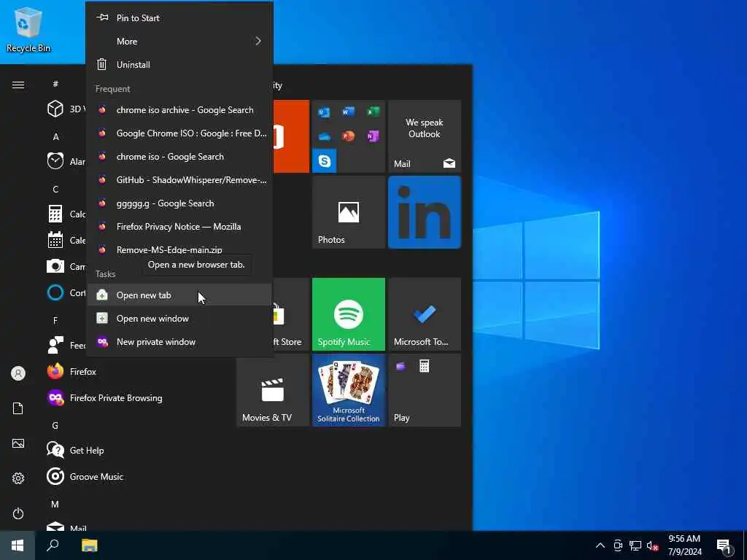Open Settings gear in Start sidebar
This screenshot has height=560, width=747.
coord(18,478)
